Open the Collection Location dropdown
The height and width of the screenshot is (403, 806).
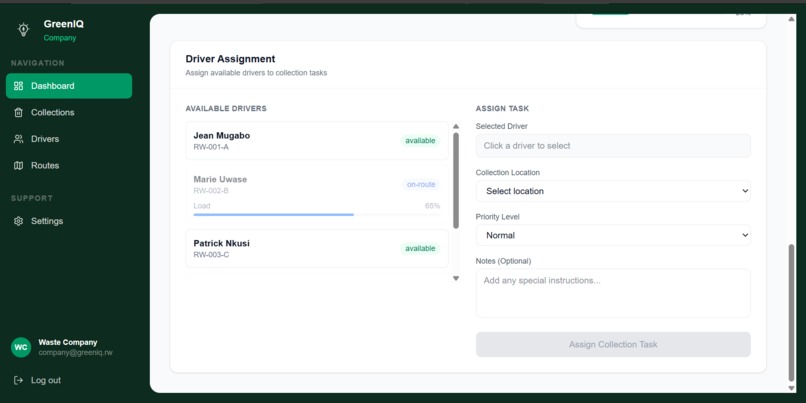click(613, 191)
